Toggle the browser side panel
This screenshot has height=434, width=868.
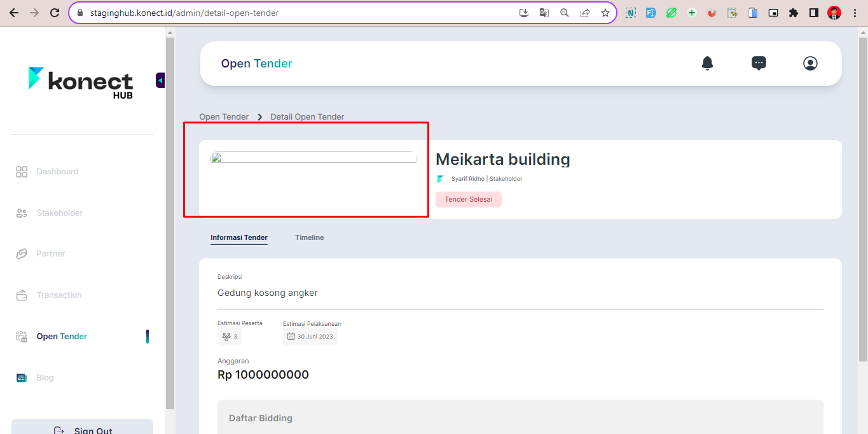[x=814, y=13]
